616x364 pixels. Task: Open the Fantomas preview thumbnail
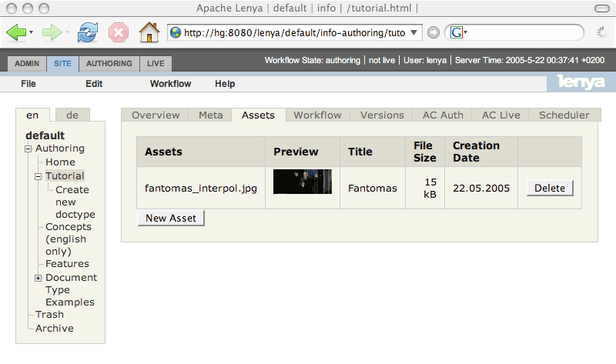(303, 182)
